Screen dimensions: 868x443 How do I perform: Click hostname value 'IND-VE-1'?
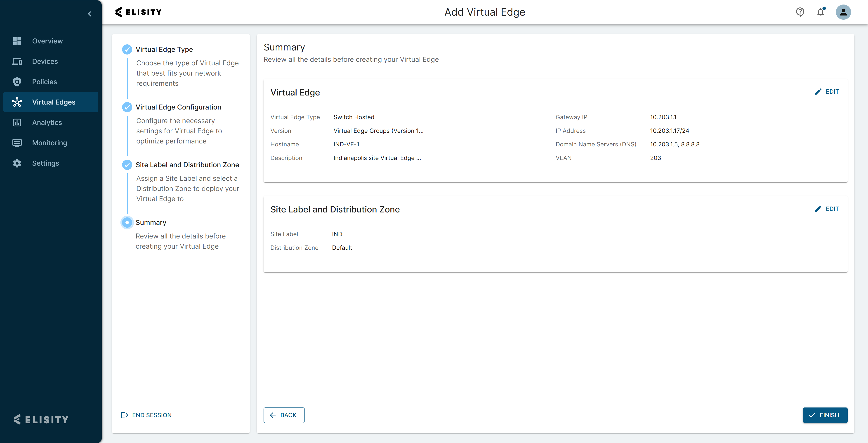pyautogui.click(x=346, y=144)
